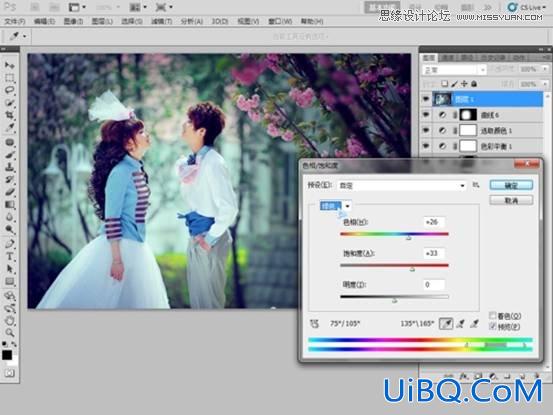Open the Preset (预设) dropdown
The height and width of the screenshot is (415, 553).
(x=402, y=185)
